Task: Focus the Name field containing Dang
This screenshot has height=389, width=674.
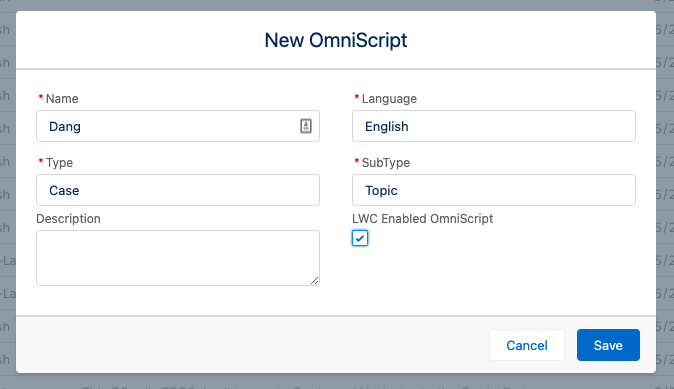Action: [178, 126]
